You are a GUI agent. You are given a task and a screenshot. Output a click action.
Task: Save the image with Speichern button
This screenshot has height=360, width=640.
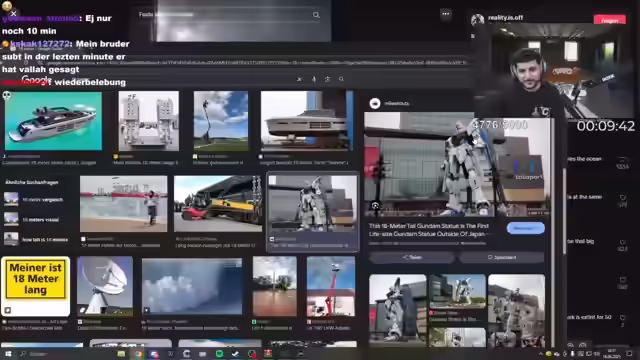pos(502,257)
